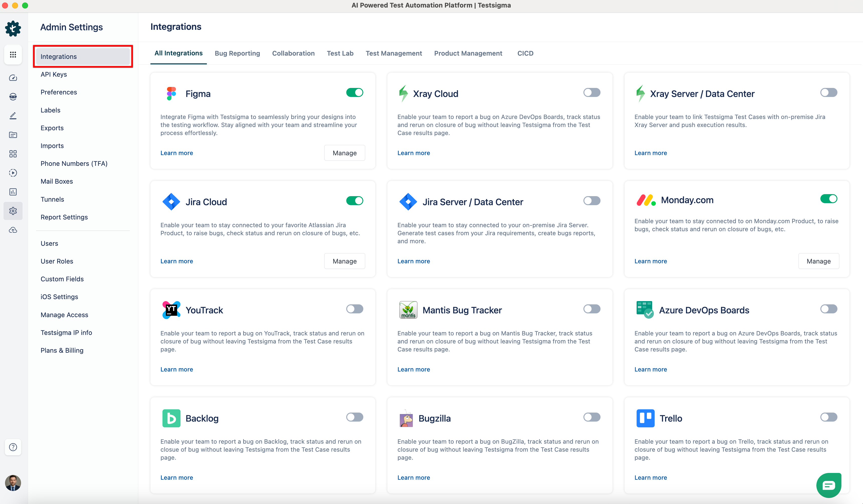Click the bar chart reports icon
This screenshot has width=863, height=504.
click(x=13, y=192)
